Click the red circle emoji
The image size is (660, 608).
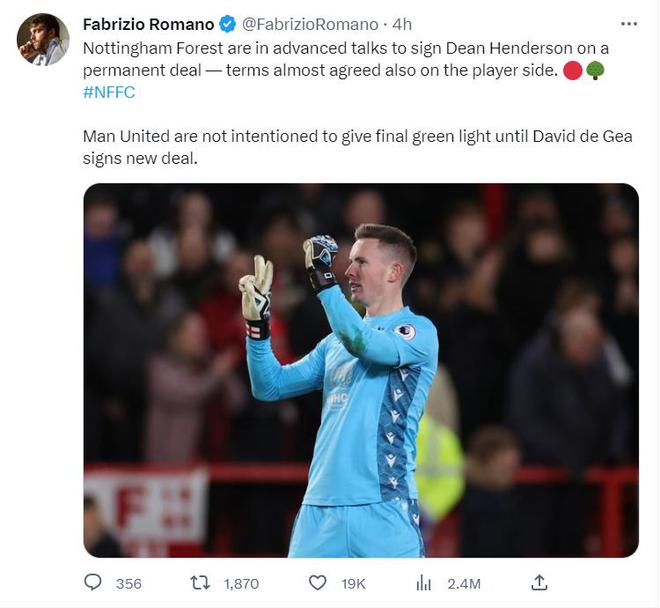pyautogui.click(x=572, y=70)
